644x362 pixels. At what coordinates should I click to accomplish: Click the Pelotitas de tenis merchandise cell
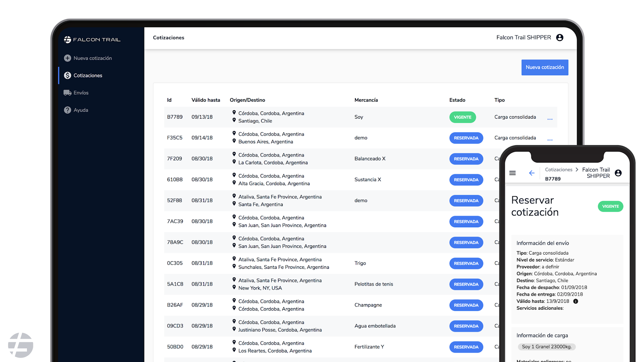pyautogui.click(x=374, y=284)
